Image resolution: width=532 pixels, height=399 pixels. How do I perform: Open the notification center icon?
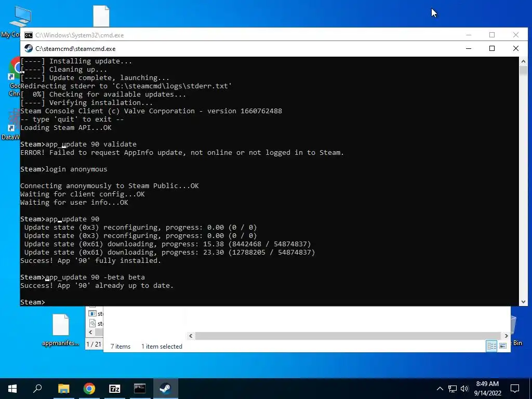[515, 389]
